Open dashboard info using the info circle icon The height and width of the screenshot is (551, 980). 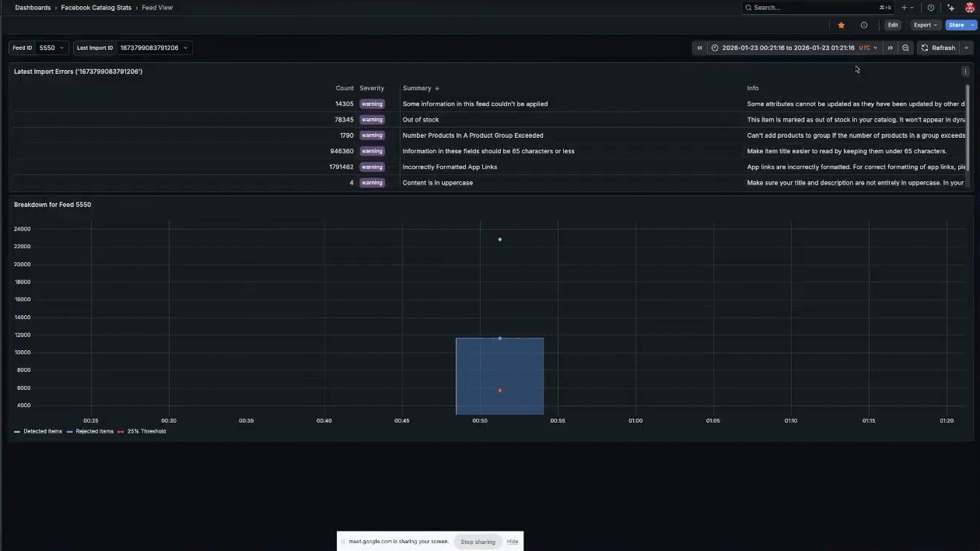click(863, 25)
